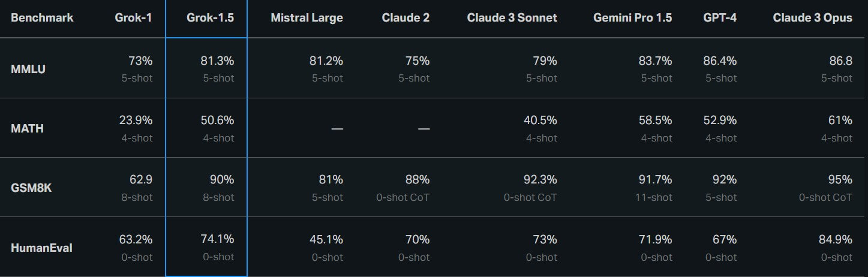The width and height of the screenshot is (868, 277).
Task: Select Claude 2's 88% GSM8K score
Action: point(418,179)
